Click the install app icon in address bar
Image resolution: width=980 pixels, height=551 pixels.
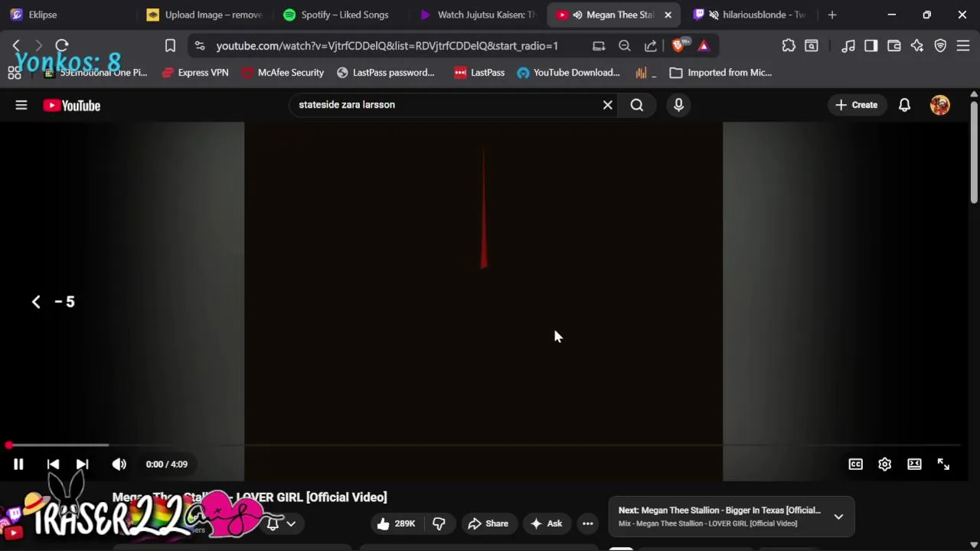[x=599, y=46]
